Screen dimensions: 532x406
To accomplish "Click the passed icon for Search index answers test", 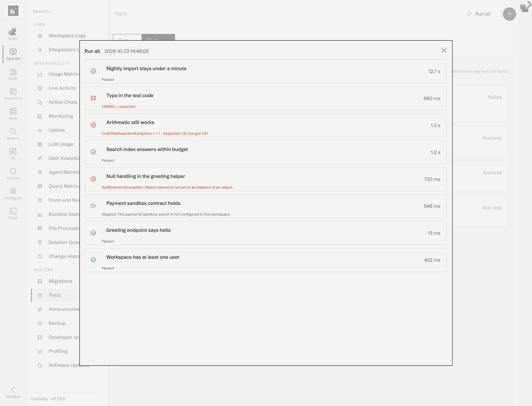I will pos(93,152).
